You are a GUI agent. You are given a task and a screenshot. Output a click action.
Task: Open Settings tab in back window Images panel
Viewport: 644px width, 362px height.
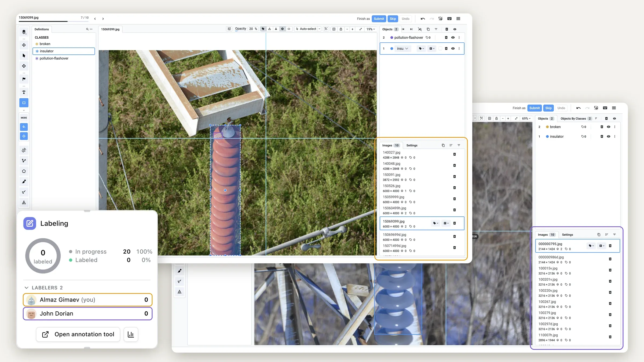coord(568,235)
